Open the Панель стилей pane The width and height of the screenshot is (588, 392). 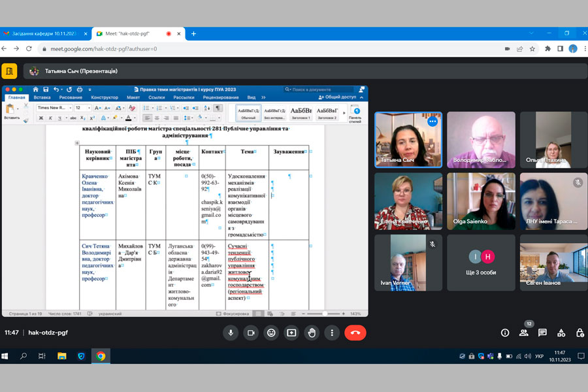(x=355, y=114)
